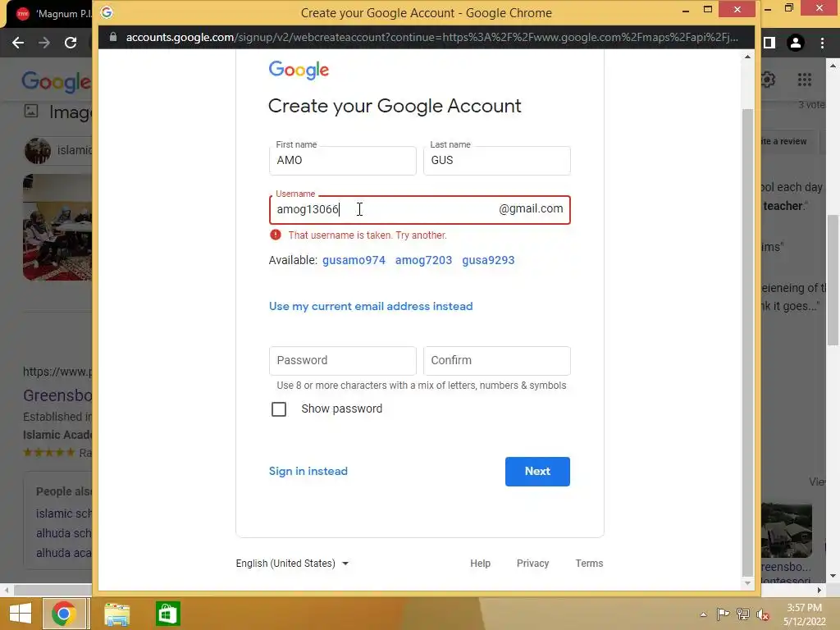Click the background window horizontal scroll right arrow
Viewport: 840px width, 630px height.
[819, 590]
